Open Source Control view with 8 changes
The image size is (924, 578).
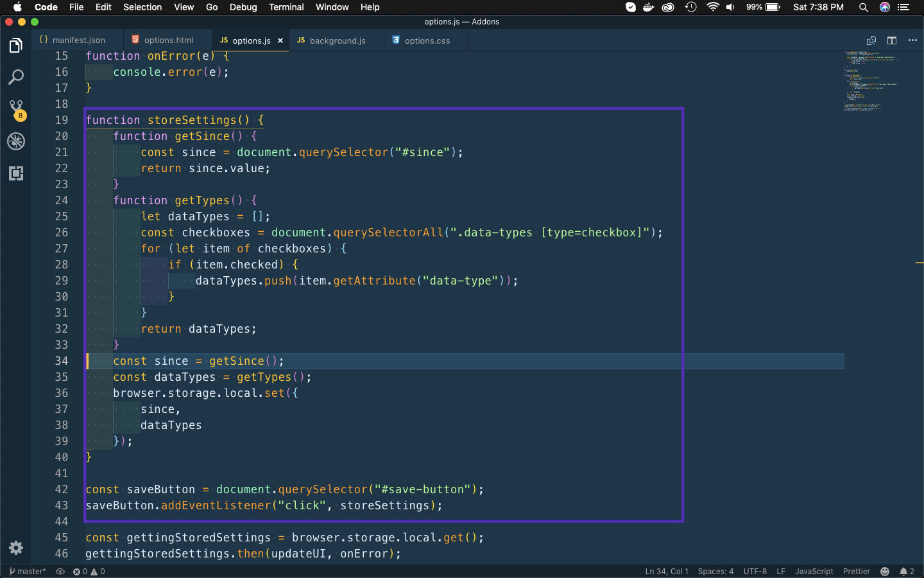[x=16, y=110]
